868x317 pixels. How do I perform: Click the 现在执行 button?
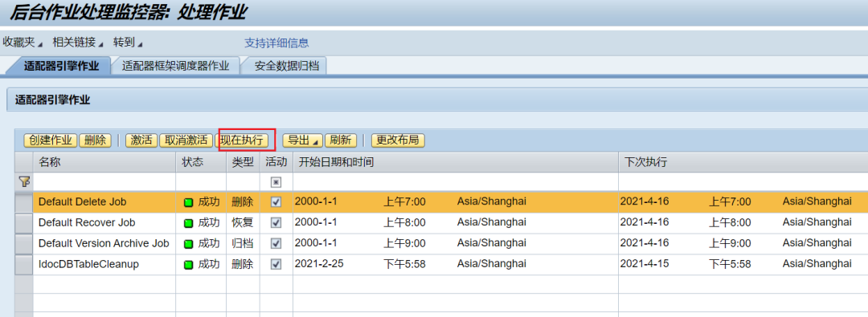pyautogui.click(x=241, y=140)
